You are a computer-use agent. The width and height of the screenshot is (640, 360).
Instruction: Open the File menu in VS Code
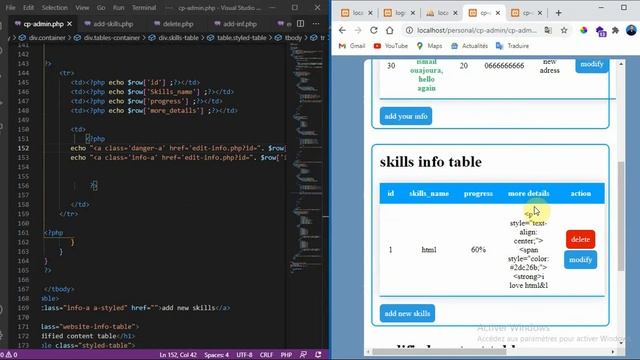pyautogui.click(x=11, y=8)
